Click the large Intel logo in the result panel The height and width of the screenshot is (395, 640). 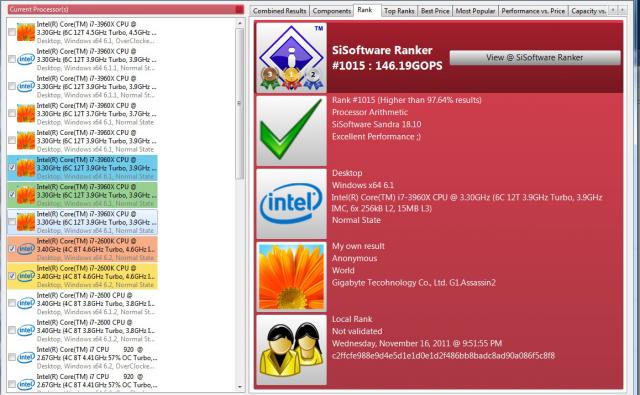pyautogui.click(x=291, y=203)
